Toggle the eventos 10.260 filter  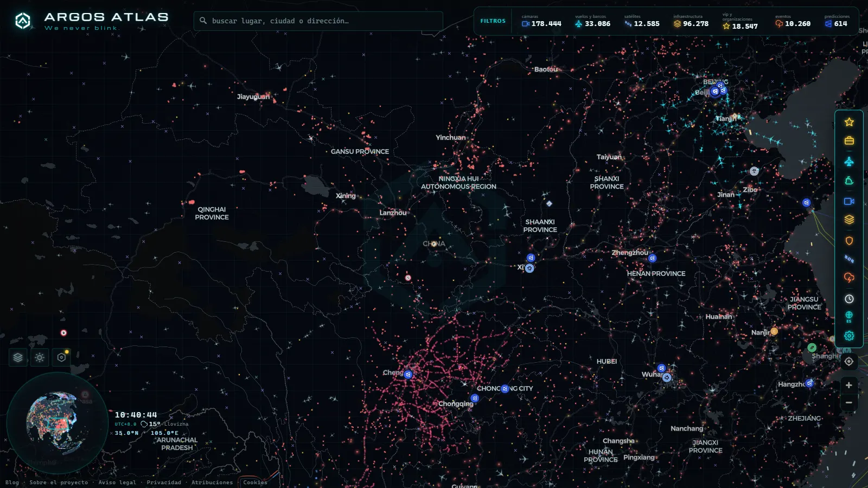tap(793, 21)
